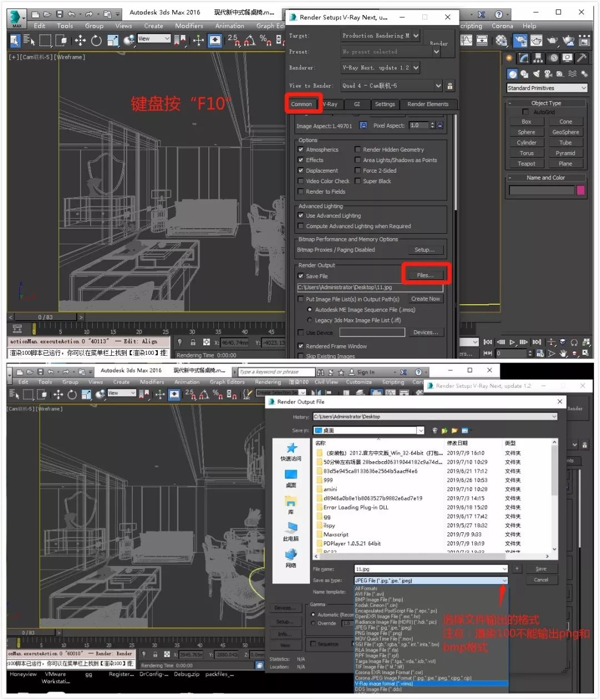Click the object color swatch
The height and width of the screenshot is (700, 600).
pyautogui.click(x=581, y=190)
